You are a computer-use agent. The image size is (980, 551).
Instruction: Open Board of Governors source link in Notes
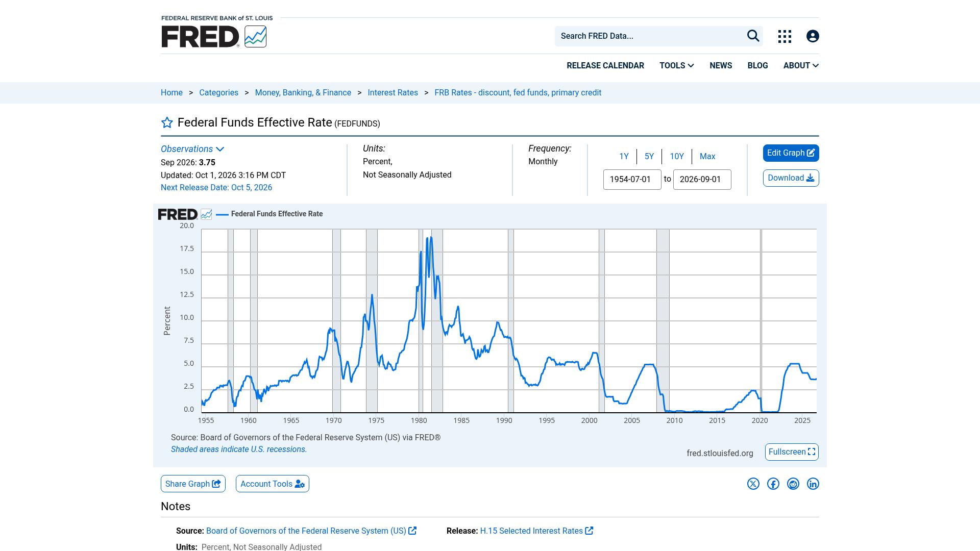point(311,531)
